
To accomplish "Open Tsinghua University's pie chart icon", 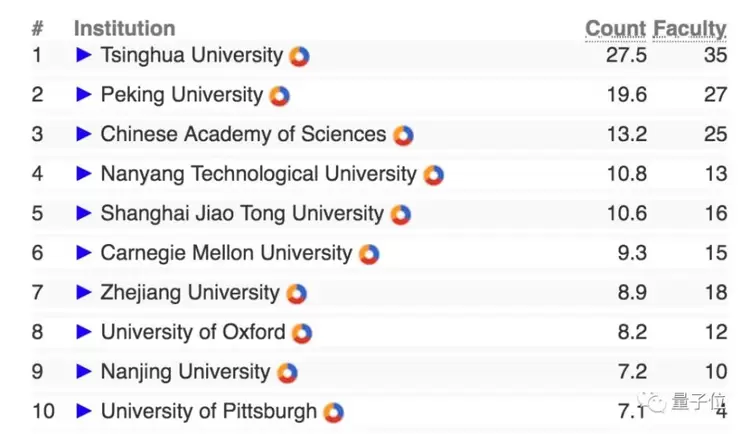I will pos(299,57).
